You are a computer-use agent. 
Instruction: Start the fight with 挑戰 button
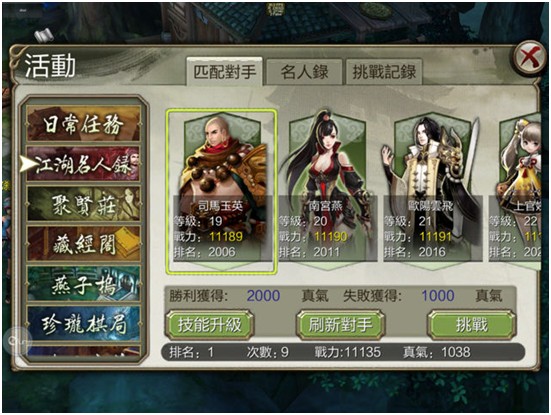472,325
